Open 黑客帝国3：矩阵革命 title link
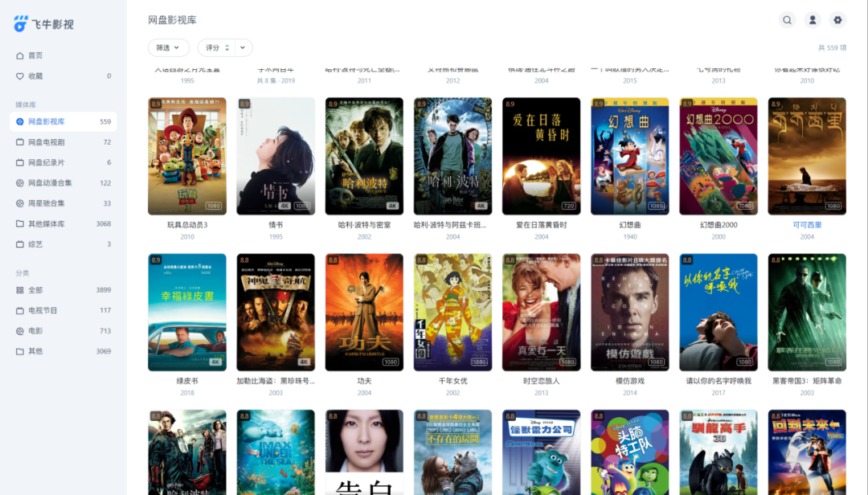Screen dimensions: 868x495 click(807, 381)
